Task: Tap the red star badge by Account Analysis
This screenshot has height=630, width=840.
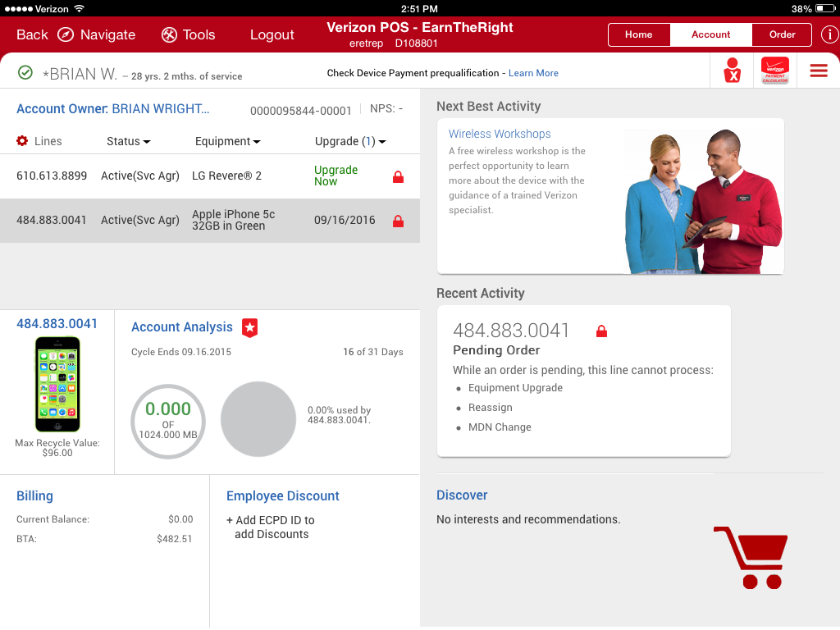Action: click(249, 327)
